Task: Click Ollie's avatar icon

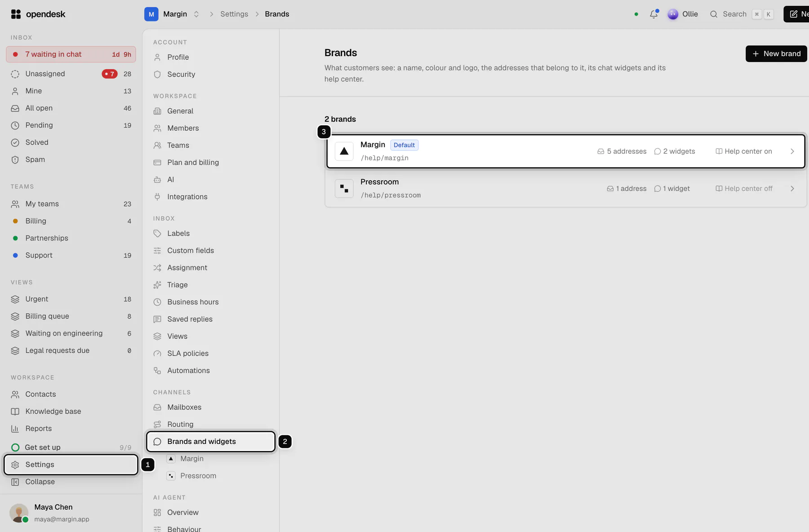Action: (x=673, y=14)
